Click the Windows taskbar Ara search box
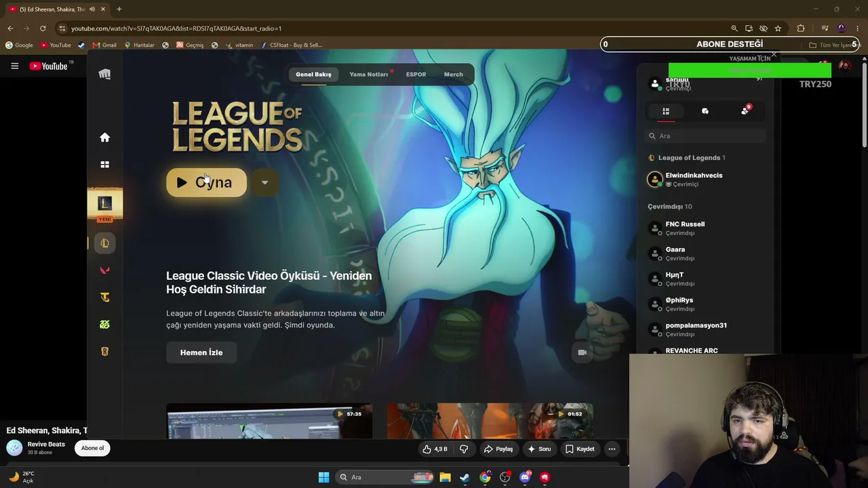868x488 pixels. pos(384,477)
